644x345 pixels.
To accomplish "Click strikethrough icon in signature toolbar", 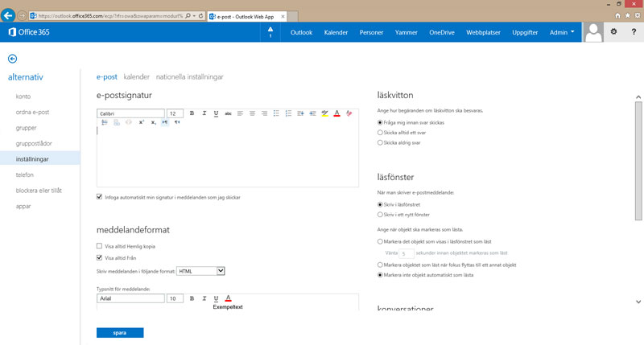I will coord(229,113).
